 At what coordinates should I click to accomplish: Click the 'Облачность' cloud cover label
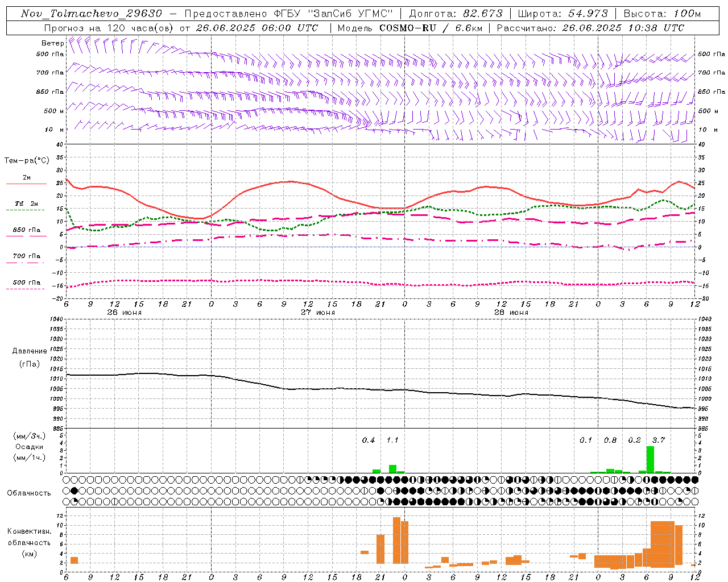click(29, 493)
